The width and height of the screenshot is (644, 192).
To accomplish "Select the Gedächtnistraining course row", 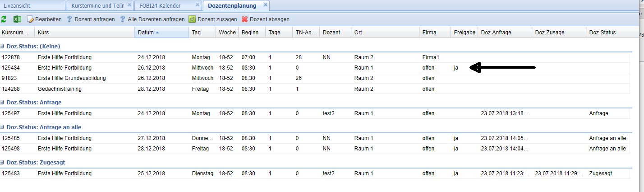I will pos(60,89).
